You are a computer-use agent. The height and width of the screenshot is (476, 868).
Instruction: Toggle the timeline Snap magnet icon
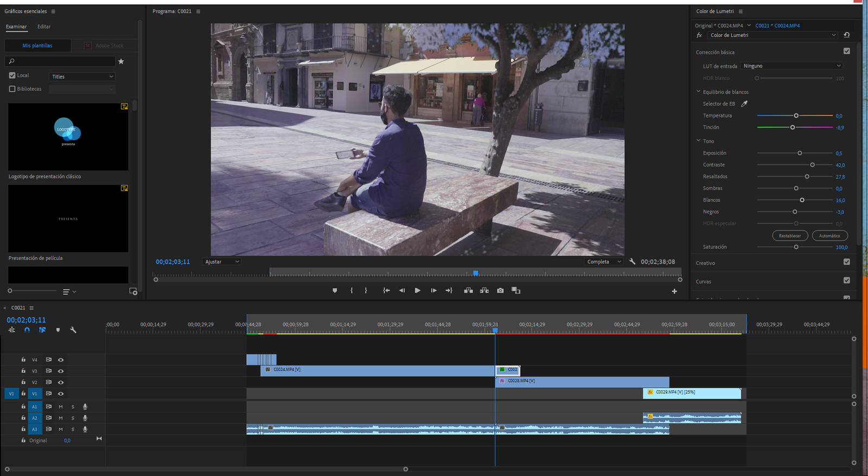[x=27, y=330]
